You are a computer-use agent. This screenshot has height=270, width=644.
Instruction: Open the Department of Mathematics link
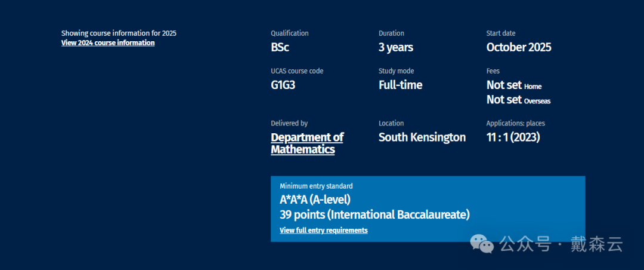click(307, 143)
